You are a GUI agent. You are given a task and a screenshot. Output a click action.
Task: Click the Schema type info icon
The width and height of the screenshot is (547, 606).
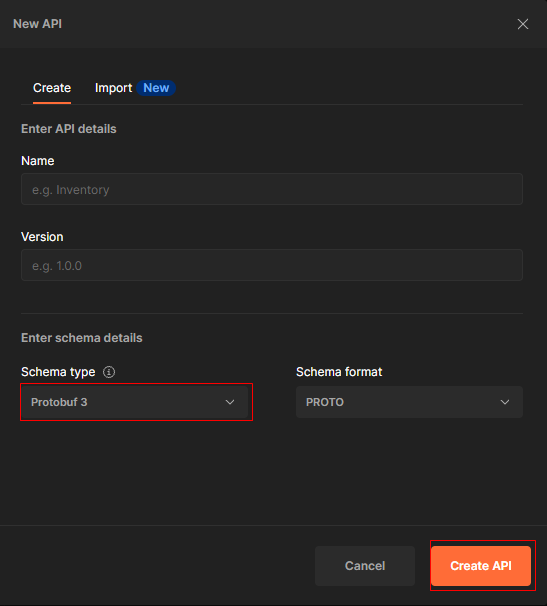coord(109,372)
